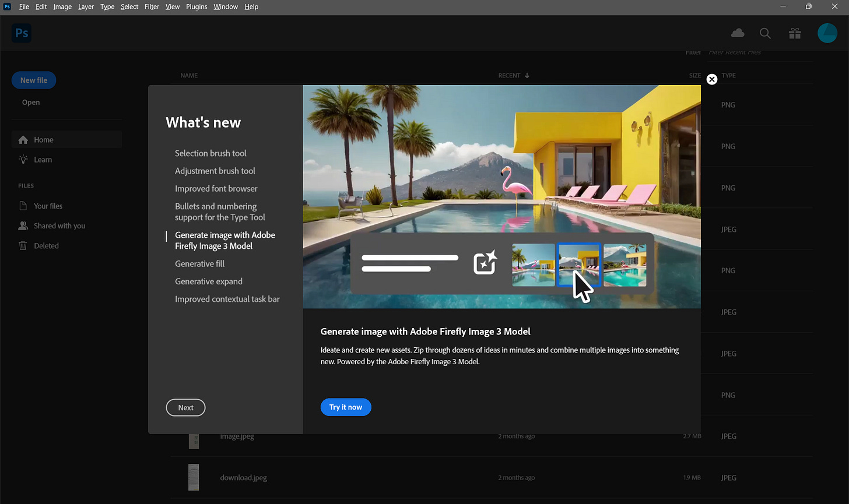This screenshot has width=849, height=504.
Task: Click the SIZE column header
Action: [695, 76]
